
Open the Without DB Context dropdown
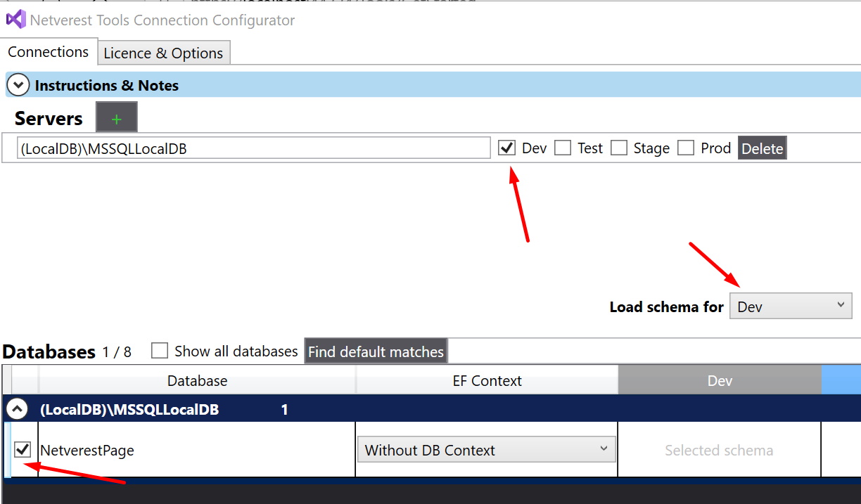[x=487, y=450]
